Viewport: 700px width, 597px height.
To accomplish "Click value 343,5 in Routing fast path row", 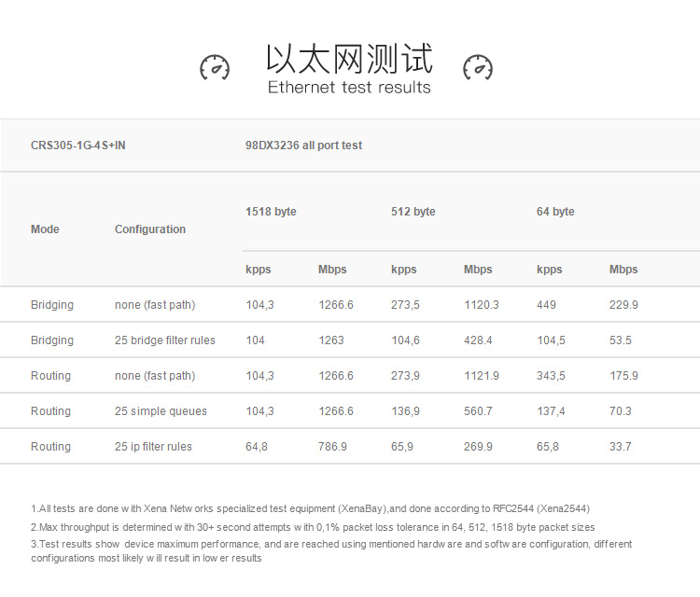I will click(551, 376).
